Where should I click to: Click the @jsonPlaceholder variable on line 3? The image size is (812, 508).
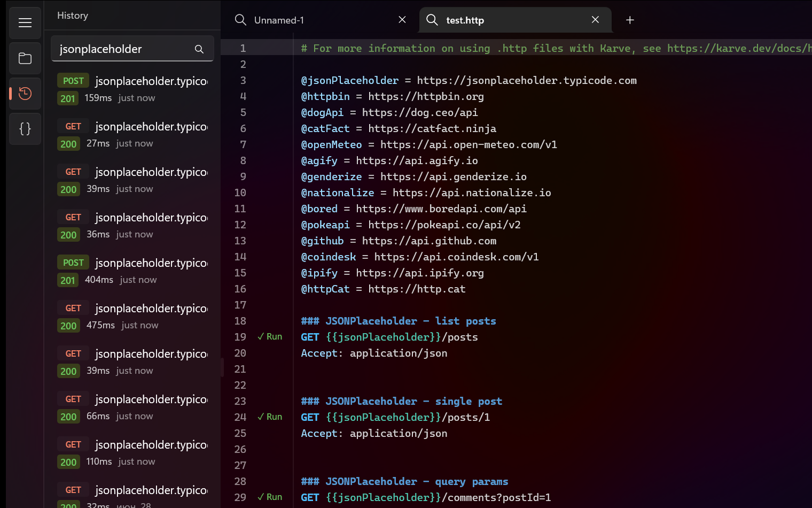[x=350, y=80]
